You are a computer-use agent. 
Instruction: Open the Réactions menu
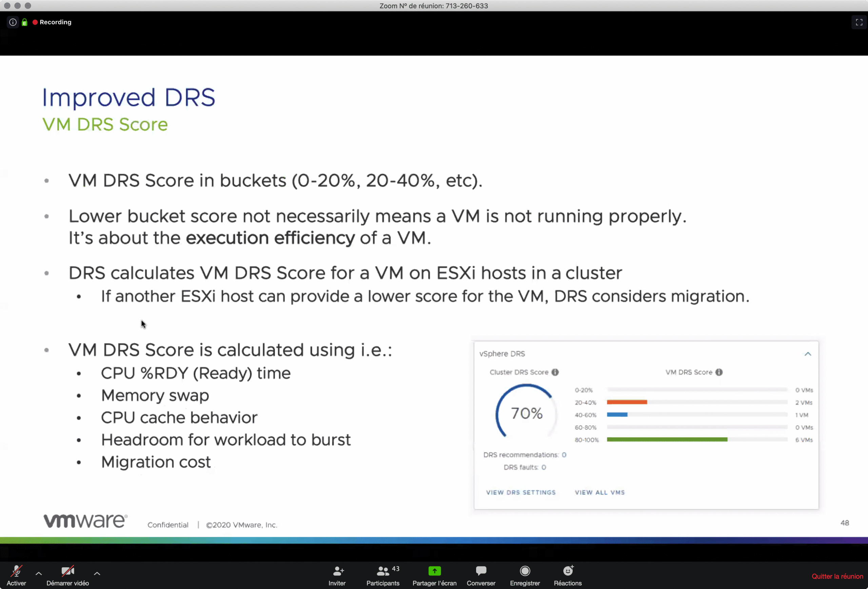tap(567, 575)
